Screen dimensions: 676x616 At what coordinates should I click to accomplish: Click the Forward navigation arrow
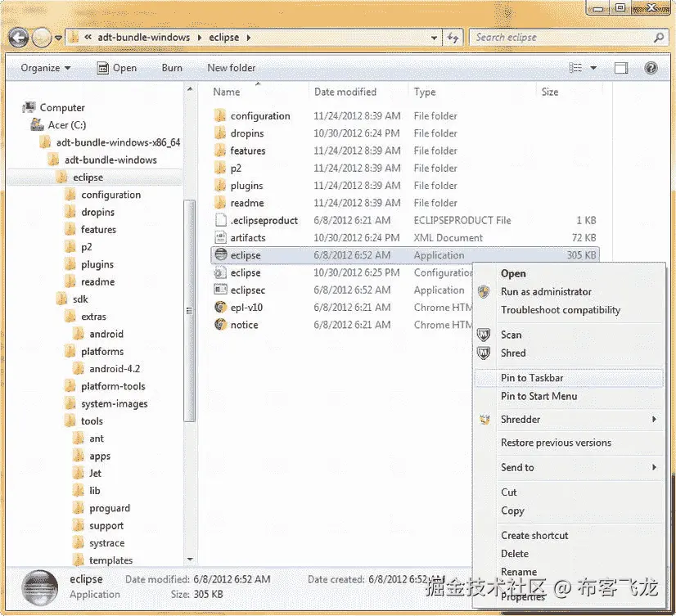click(42, 38)
